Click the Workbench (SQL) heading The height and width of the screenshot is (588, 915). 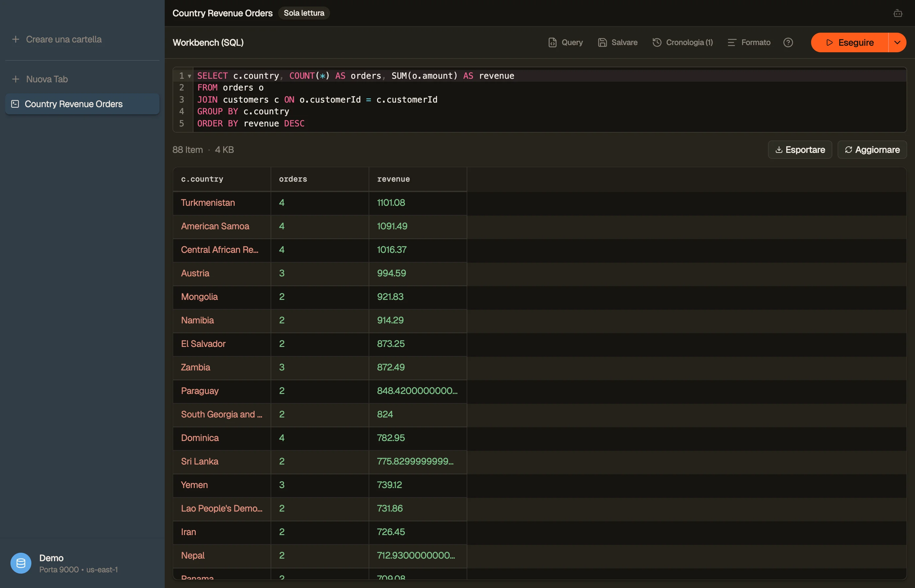point(208,42)
